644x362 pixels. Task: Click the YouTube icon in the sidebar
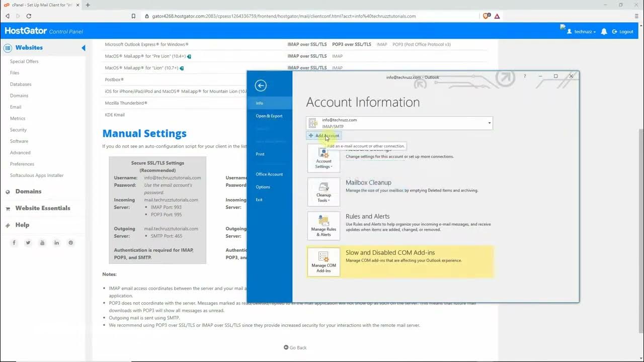pyautogui.click(x=42, y=243)
